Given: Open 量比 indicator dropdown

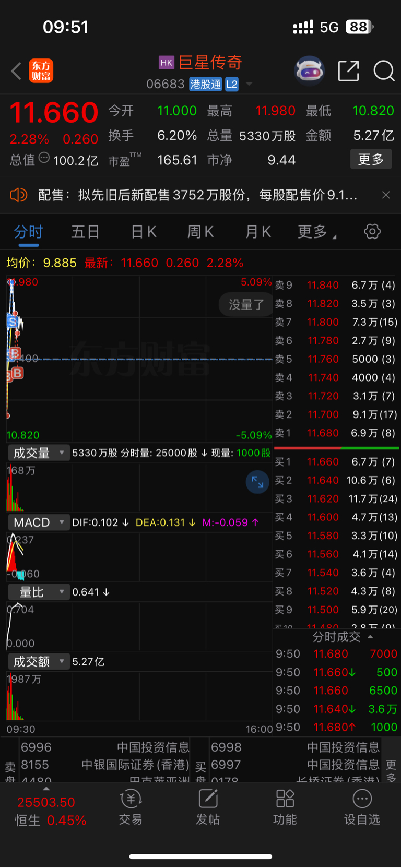Looking at the screenshot, I should point(39,592).
